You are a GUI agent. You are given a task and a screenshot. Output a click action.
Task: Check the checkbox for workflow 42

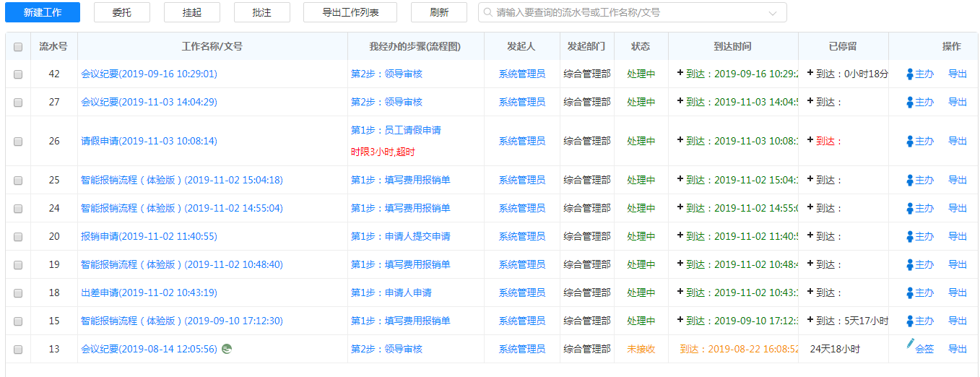[x=18, y=74]
